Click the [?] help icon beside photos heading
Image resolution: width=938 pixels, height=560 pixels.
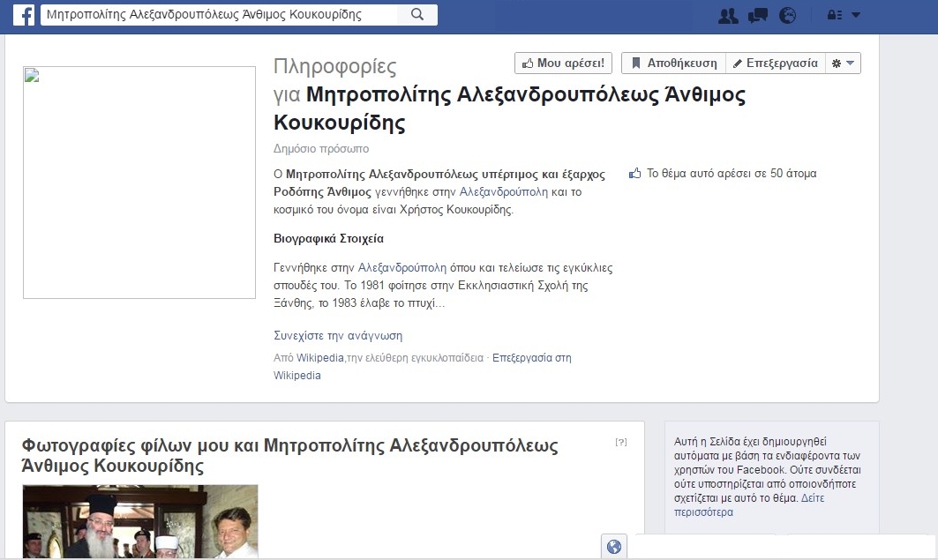pos(621,442)
